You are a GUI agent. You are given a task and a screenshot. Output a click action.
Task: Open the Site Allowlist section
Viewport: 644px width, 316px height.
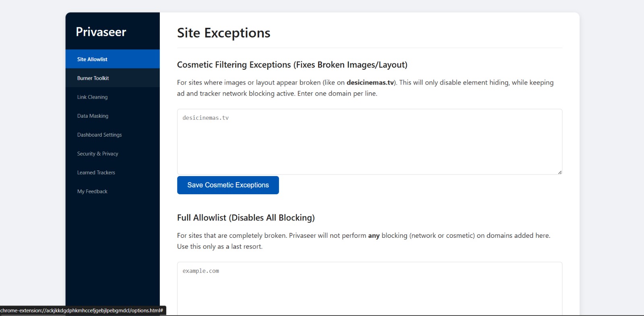[x=92, y=59]
